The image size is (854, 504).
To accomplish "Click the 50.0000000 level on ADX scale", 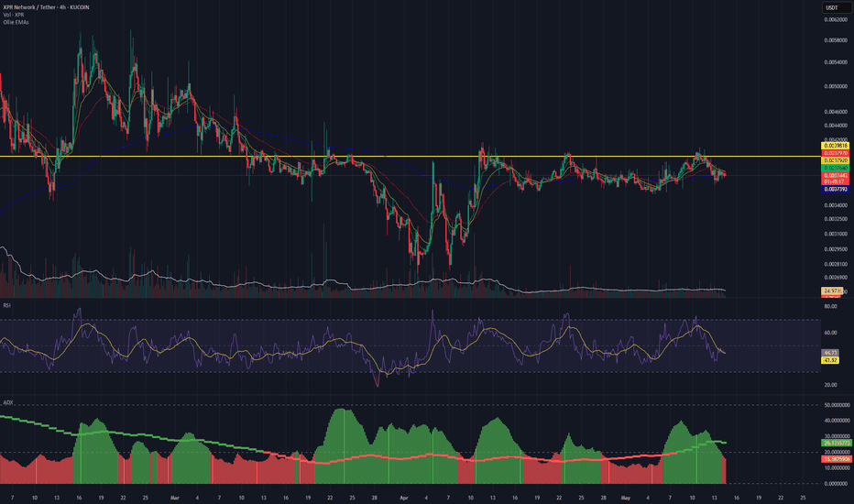I will tap(838, 405).
